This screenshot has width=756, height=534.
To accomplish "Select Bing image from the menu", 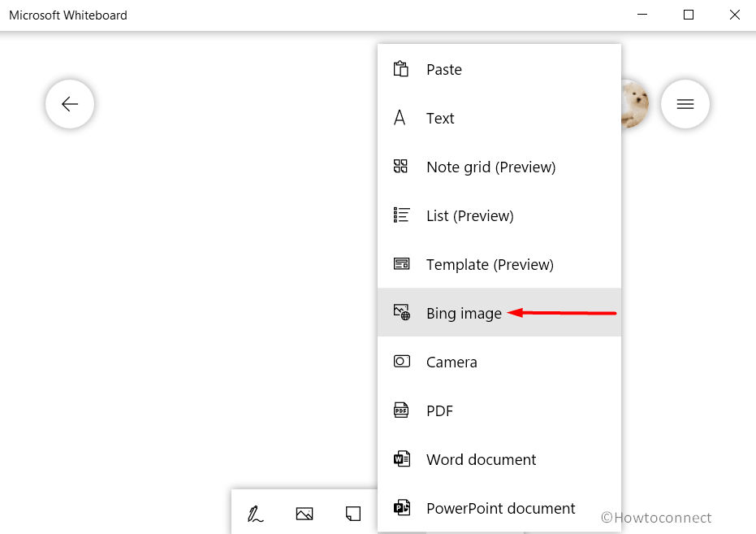I will (x=499, y=313).
